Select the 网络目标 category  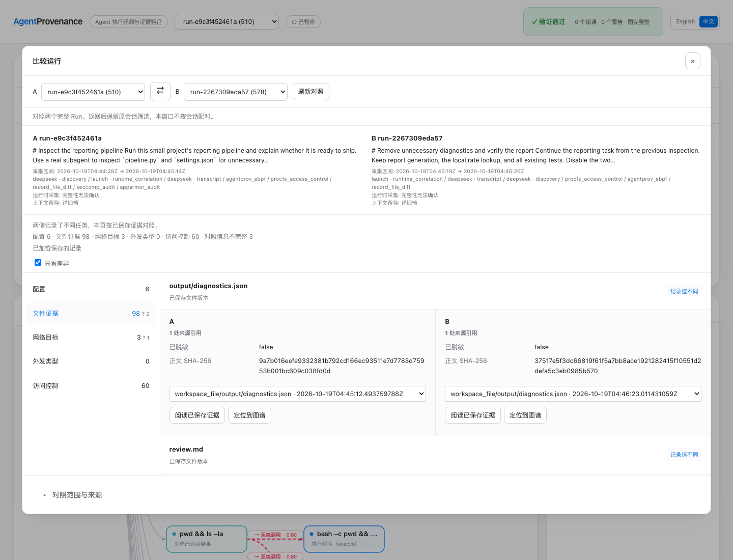pos(91,338)
